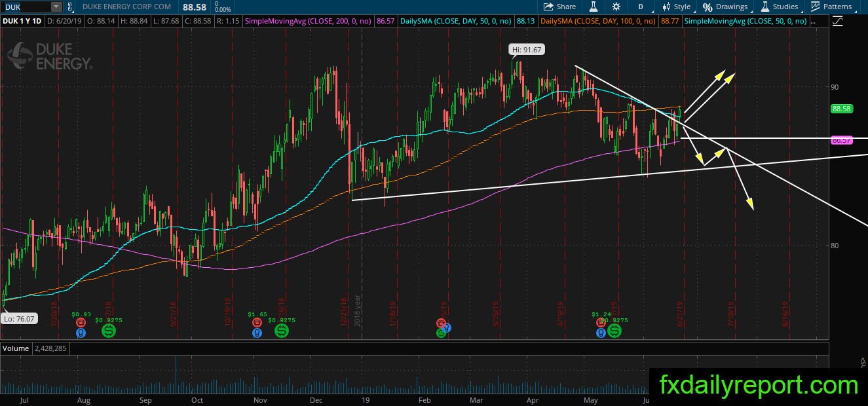Viewport: 868px width, 406px height.
Task: Click the DUKE ENERGY CORP COM company name
Action: click(x=126, y=7)
